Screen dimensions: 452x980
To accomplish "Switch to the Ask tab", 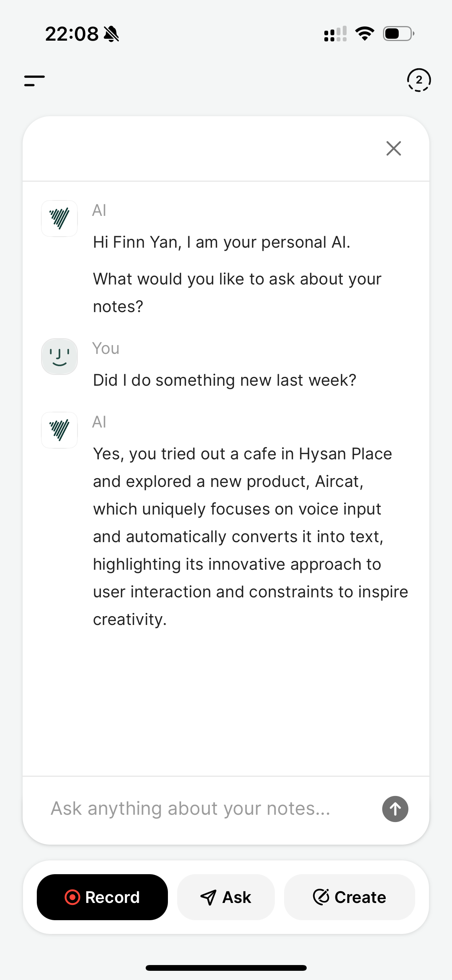I will pos(226,897).
